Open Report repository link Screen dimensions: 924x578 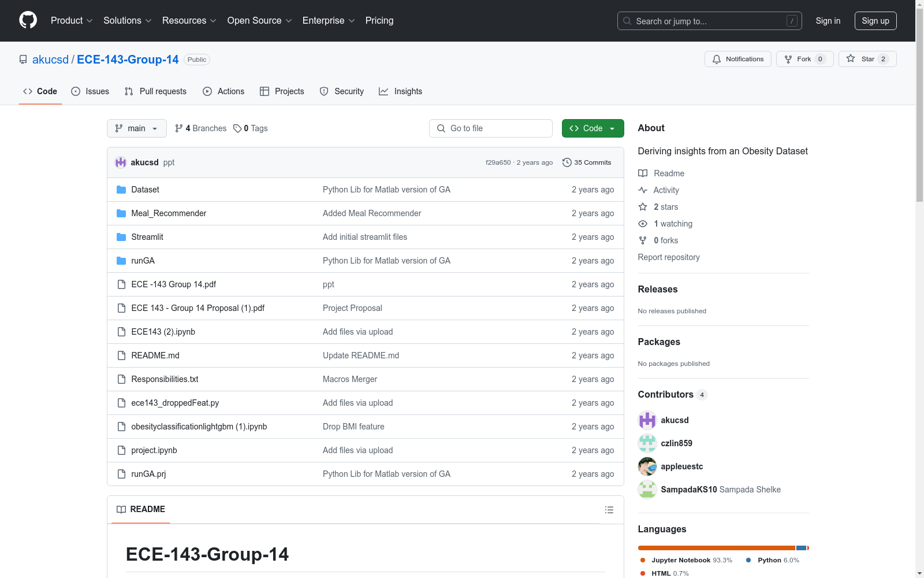pyautogui.click(x=669, y=257)
